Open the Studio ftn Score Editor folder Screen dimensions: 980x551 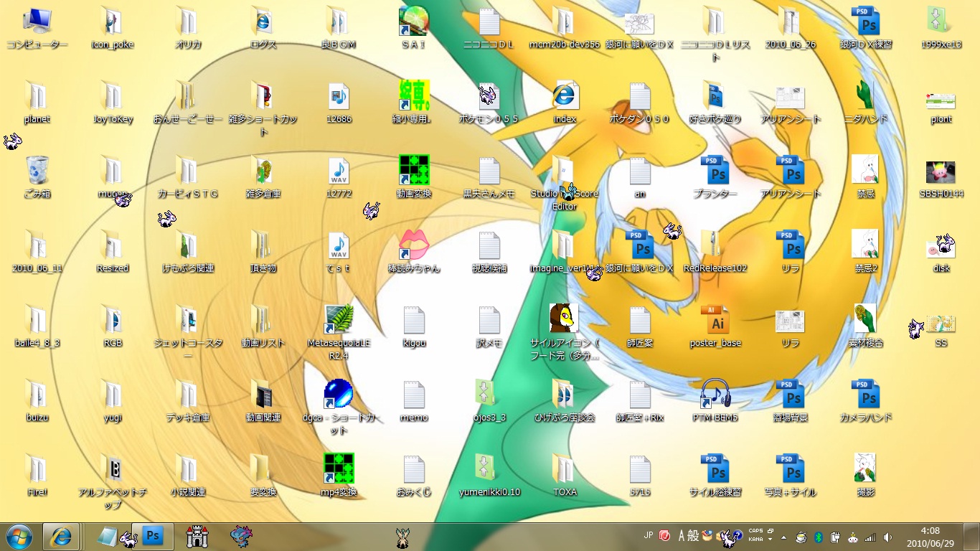pyautogui.click(x=565, y=184)
